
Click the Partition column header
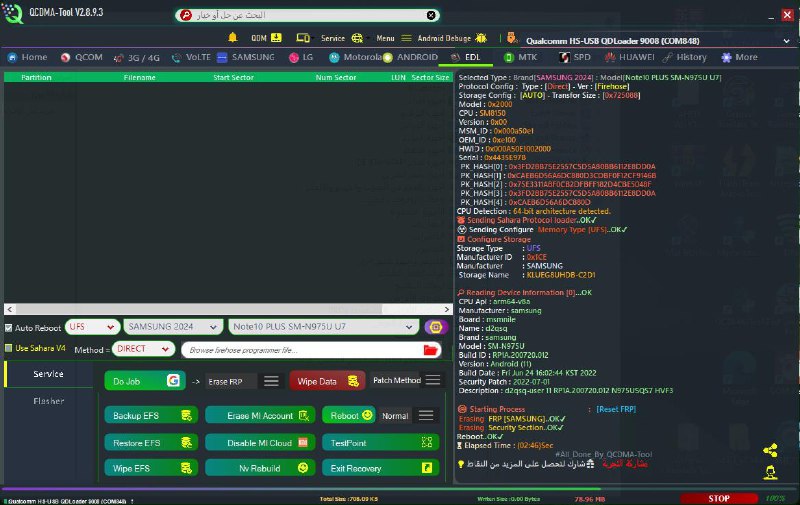tap(36, 78)
